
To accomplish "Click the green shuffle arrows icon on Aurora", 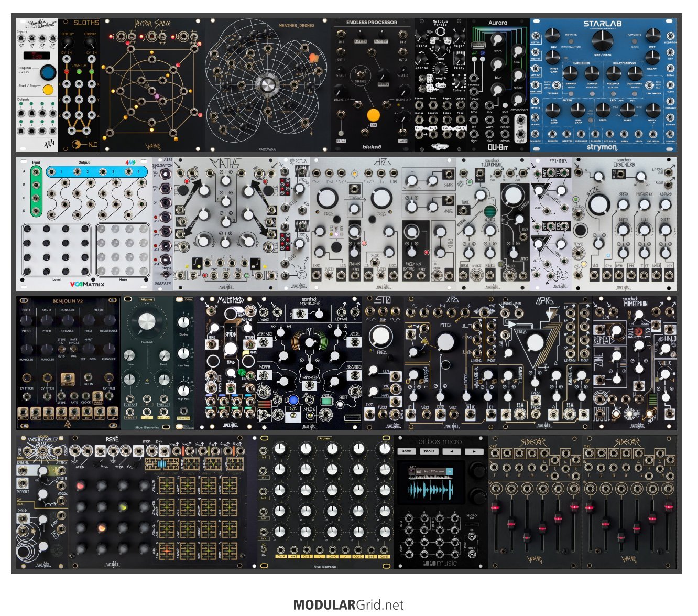I will (x=475, y=53).
